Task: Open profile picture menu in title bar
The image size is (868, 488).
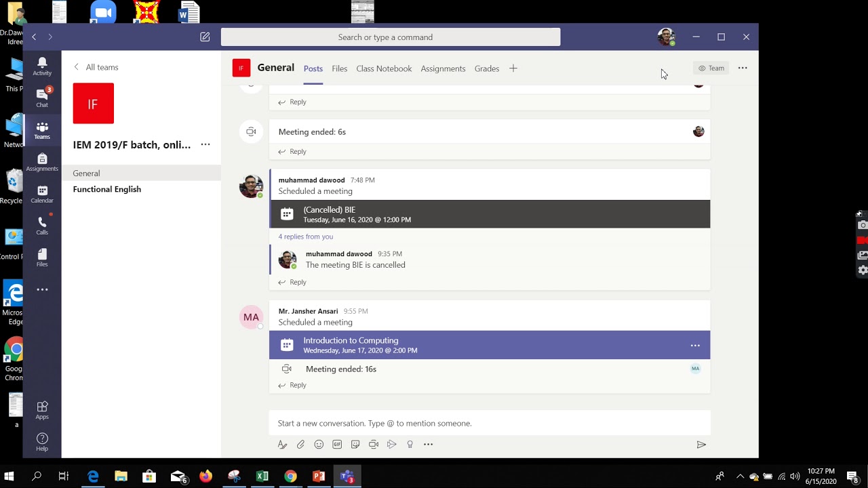Action: pos(666,37)
